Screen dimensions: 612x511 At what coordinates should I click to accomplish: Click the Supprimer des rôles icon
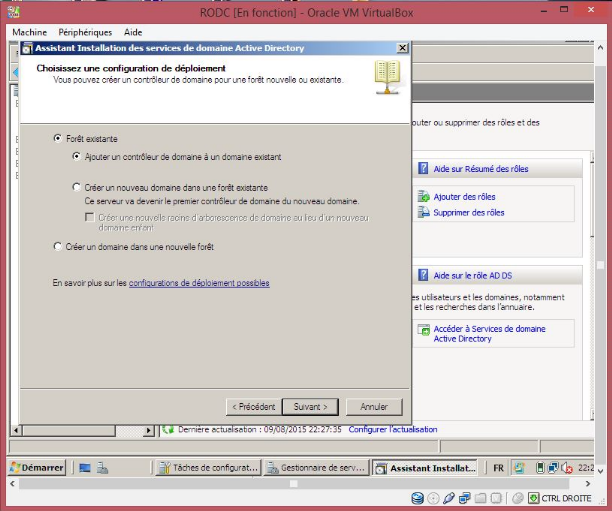tap(424, 213)
